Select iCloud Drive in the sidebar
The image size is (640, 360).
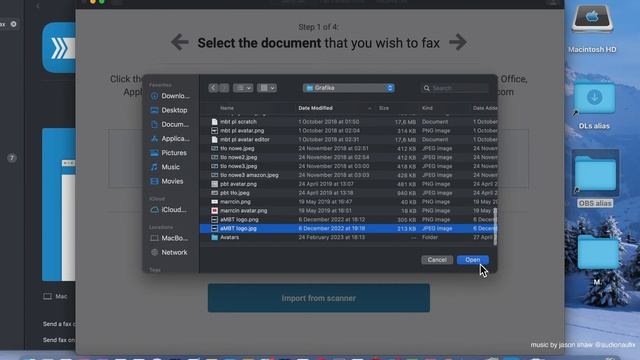coord(169,210)
